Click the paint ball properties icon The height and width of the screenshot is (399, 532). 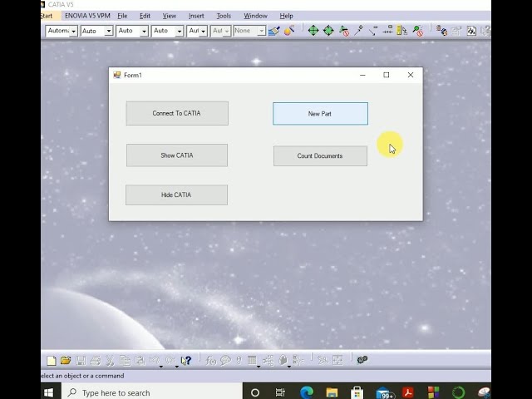(x=289, y=31)
